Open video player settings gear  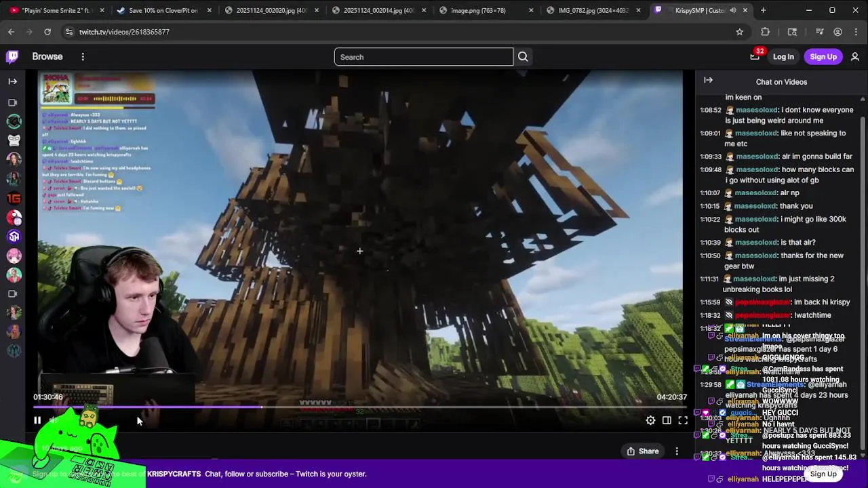click(x=650, y=420)
